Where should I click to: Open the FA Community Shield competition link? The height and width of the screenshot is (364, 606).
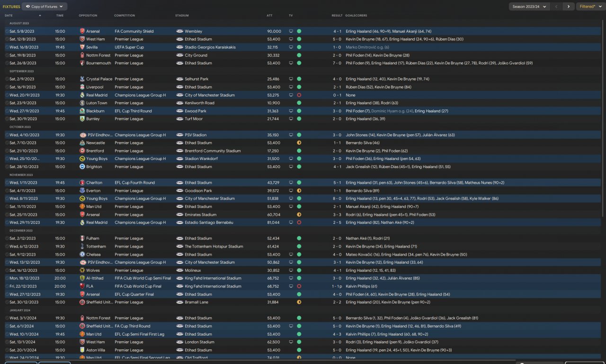click(x=134, y=31)
